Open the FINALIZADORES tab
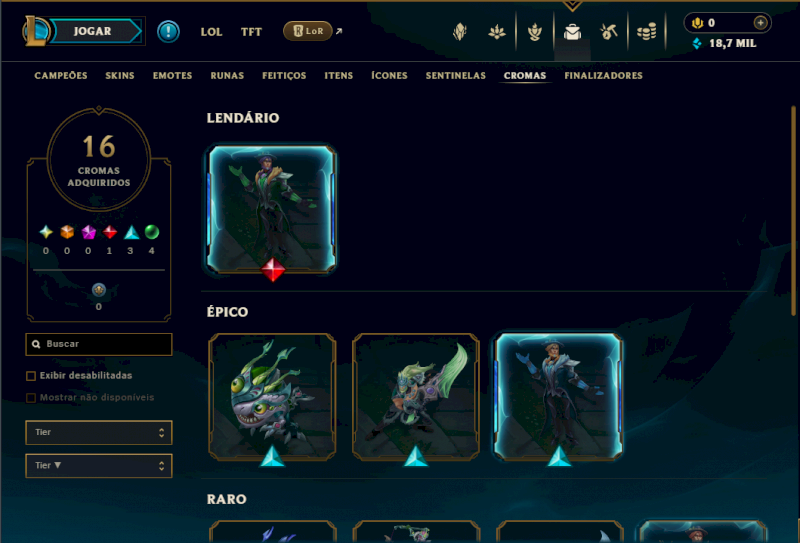 click(x=603, y=76)
